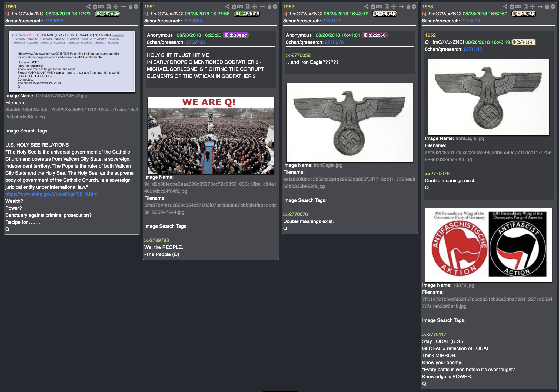Click the clipboard-check icon on post 1952
559x392 pixels.
373,6
